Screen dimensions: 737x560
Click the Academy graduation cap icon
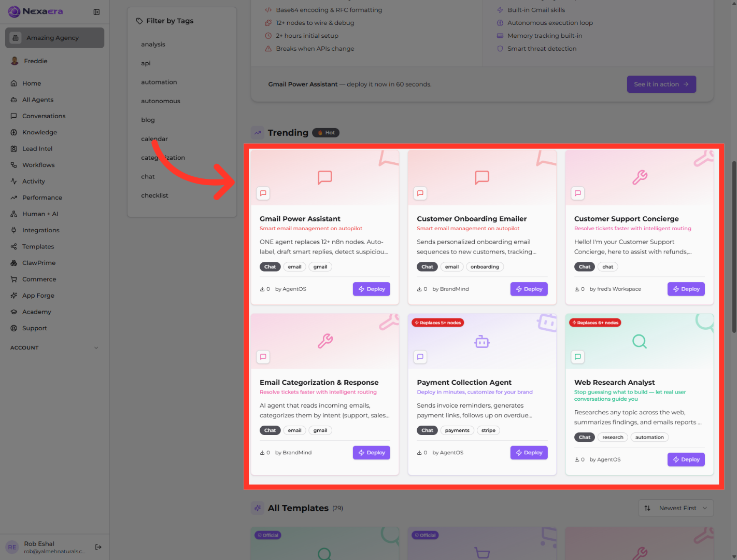click(14, 312)
